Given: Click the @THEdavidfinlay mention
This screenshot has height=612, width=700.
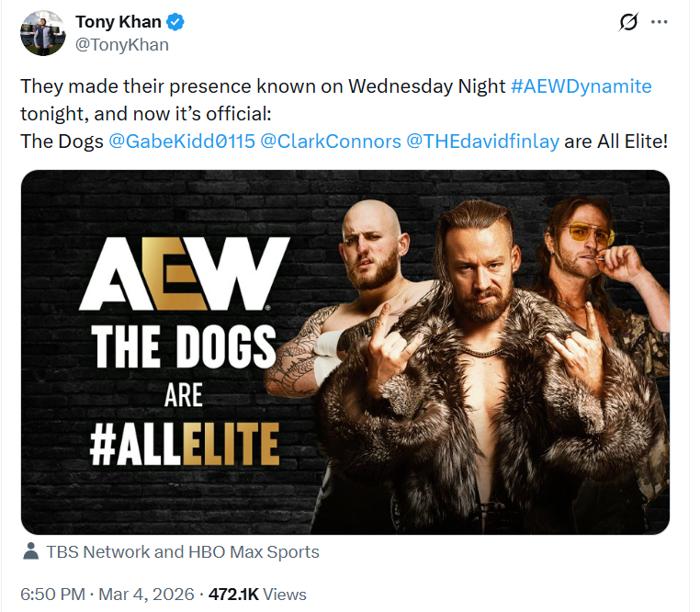Looking at the screenshot, I should click(483, 142).
